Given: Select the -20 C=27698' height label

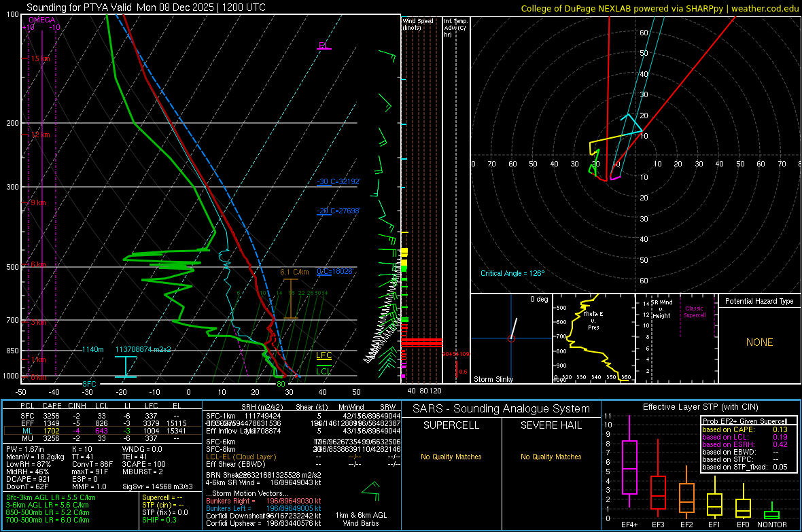Looking at the screenshot, I should pos(338,211).
